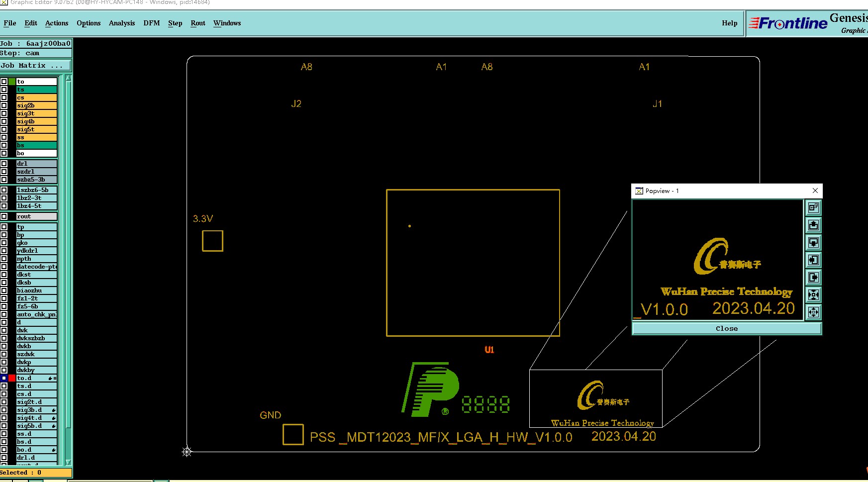Pan Popview right with the right-arrow icon

813,277
